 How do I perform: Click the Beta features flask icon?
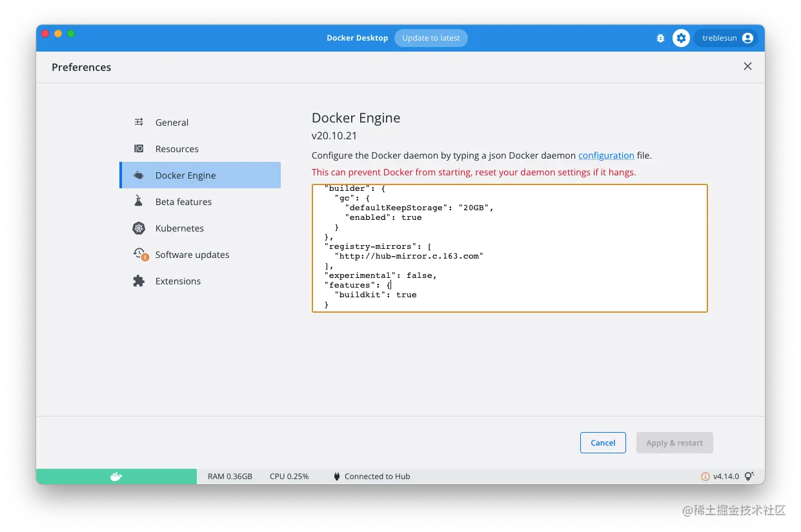[x=139, y=201]
